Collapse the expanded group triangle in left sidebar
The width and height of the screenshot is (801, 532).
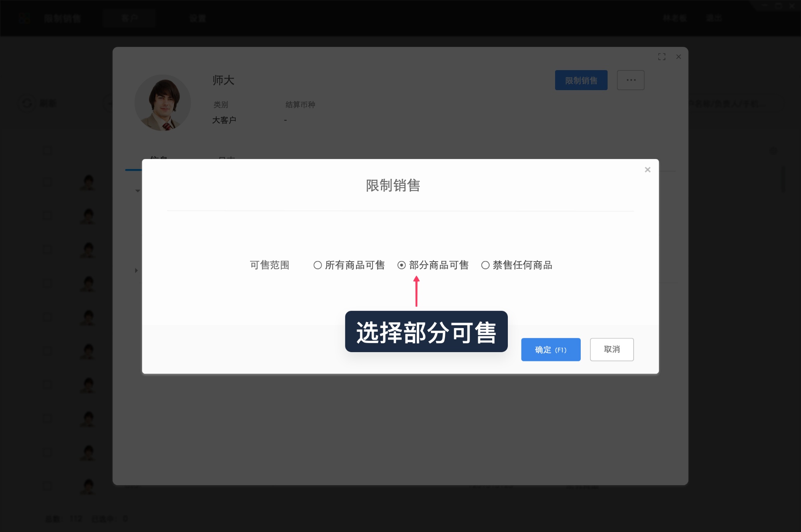point(137,191)
